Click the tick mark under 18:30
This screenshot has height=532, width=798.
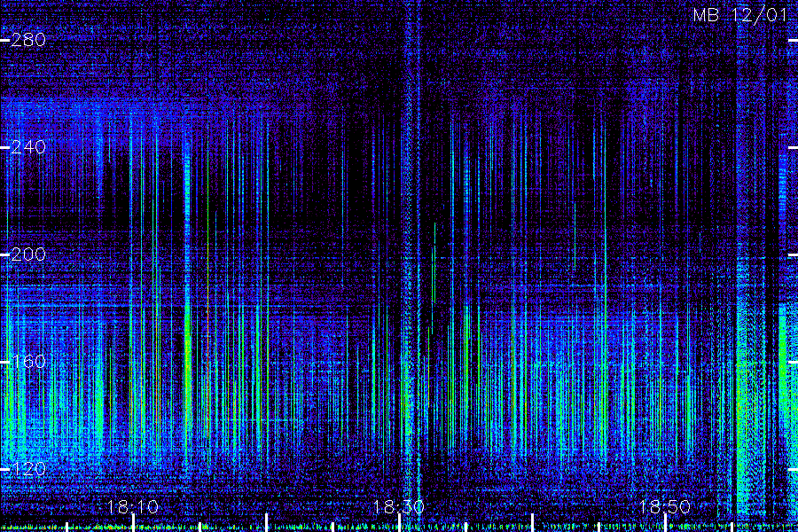click(x=399, y=523)
